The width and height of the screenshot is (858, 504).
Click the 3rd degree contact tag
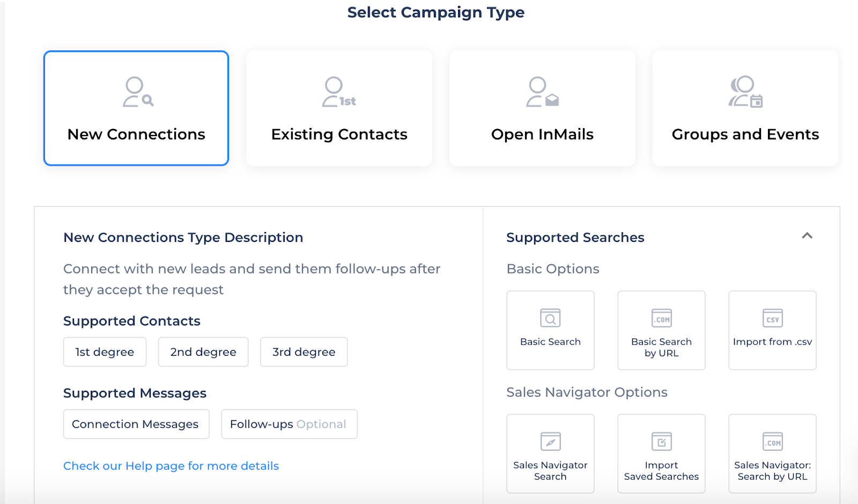[304, 352]
